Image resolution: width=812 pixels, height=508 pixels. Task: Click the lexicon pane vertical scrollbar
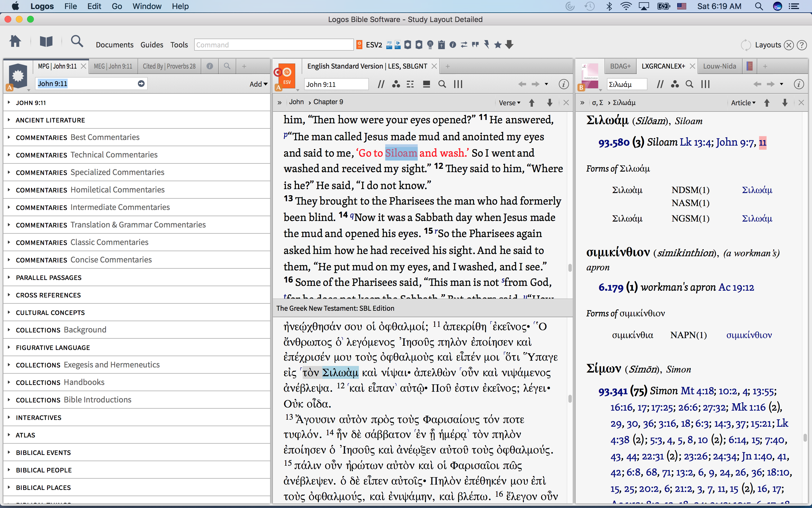click(x=805, y=437)
